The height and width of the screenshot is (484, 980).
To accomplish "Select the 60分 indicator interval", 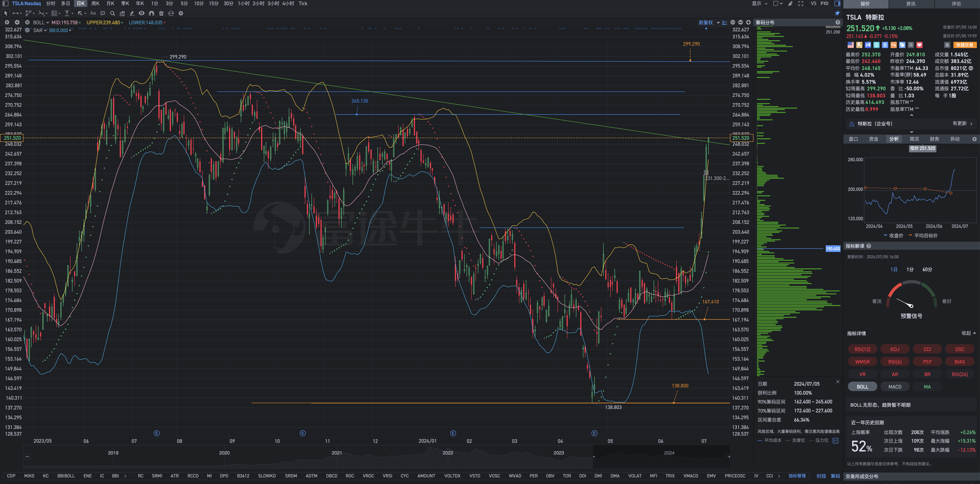I will click(x=927, y=269).
